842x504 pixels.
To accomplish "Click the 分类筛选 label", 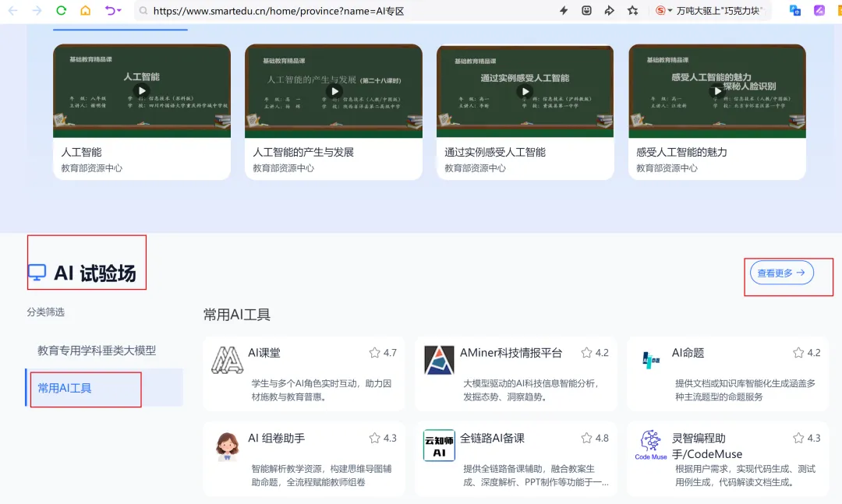I will pyautogui.click(x=46, y=312).
